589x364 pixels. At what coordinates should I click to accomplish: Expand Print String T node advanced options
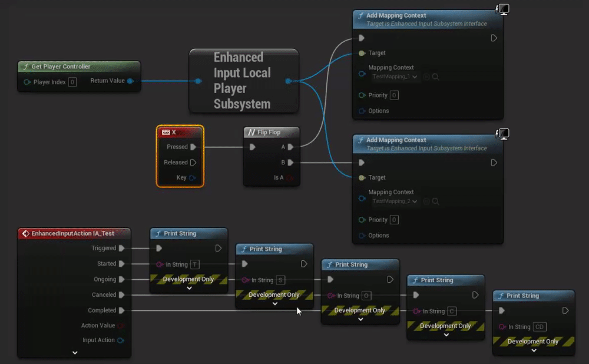189,288
